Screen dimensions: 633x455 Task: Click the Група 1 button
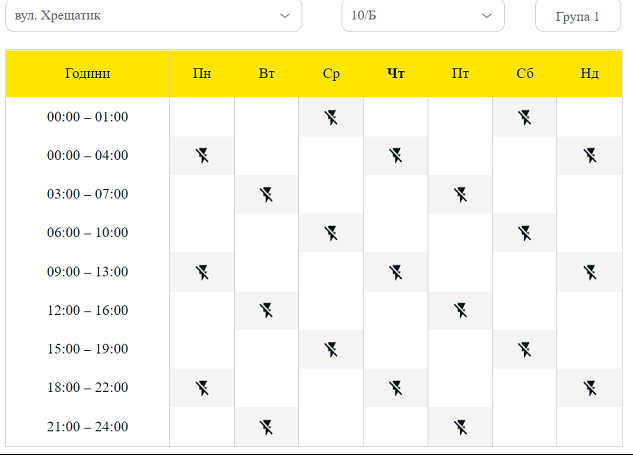(578, 16)
